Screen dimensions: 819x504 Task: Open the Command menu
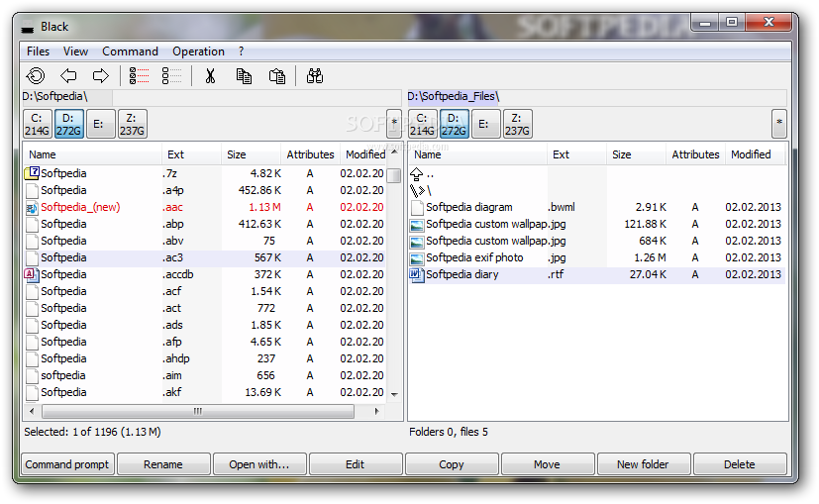[x=130, y=51]
